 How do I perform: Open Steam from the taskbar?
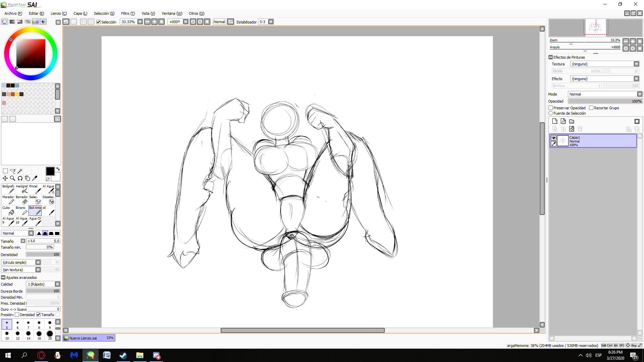(x=123, y=355)
